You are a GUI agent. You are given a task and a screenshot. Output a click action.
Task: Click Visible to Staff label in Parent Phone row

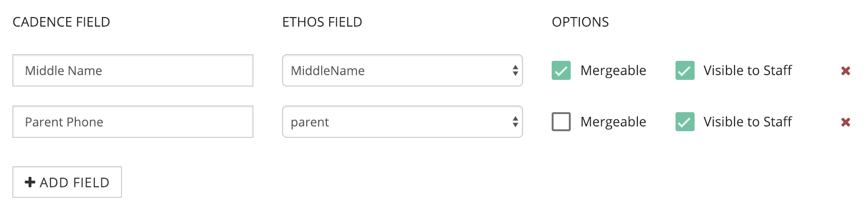747,122
